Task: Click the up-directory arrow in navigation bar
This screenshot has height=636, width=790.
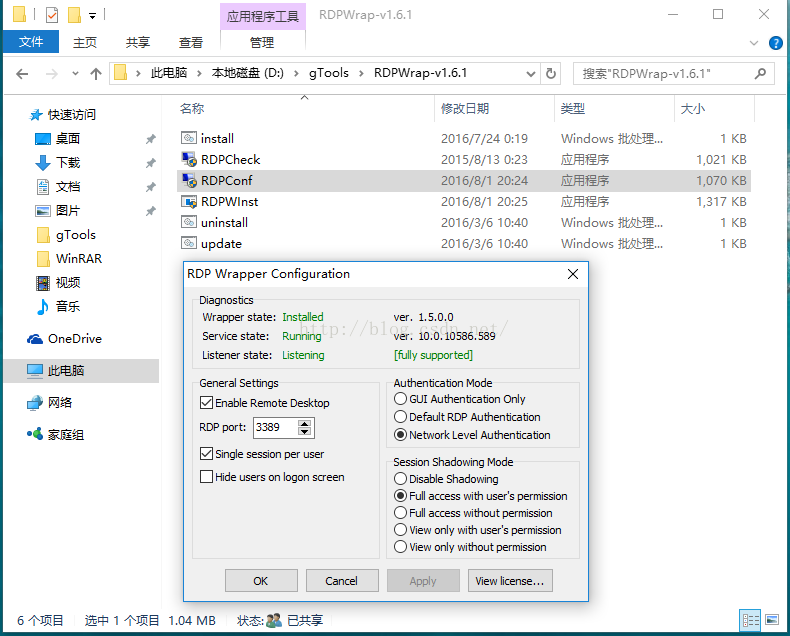Action: (96, 73)
